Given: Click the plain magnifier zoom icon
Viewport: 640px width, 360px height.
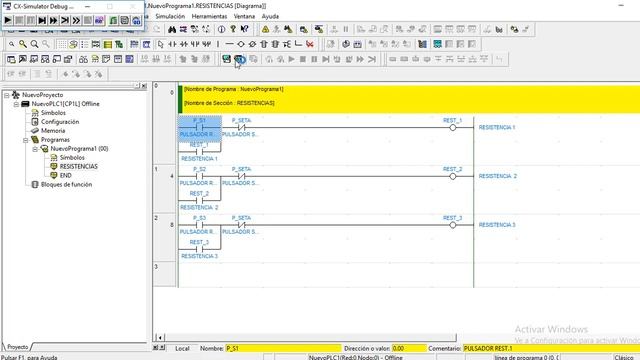Looking at the screenshot, I should point(35,44).
